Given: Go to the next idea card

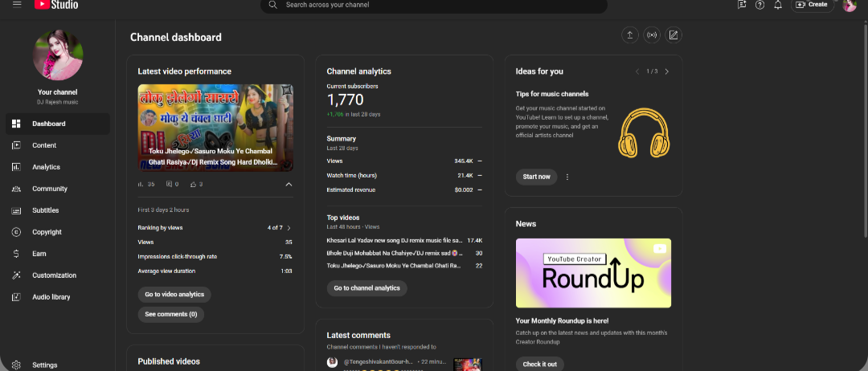Looking at the screenshot, I should point(666,71).
